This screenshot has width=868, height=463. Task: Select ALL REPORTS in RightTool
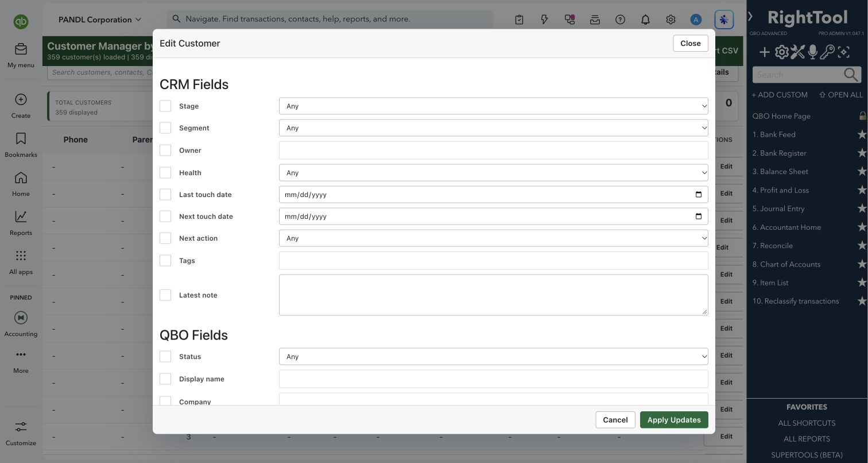[807, 439]
